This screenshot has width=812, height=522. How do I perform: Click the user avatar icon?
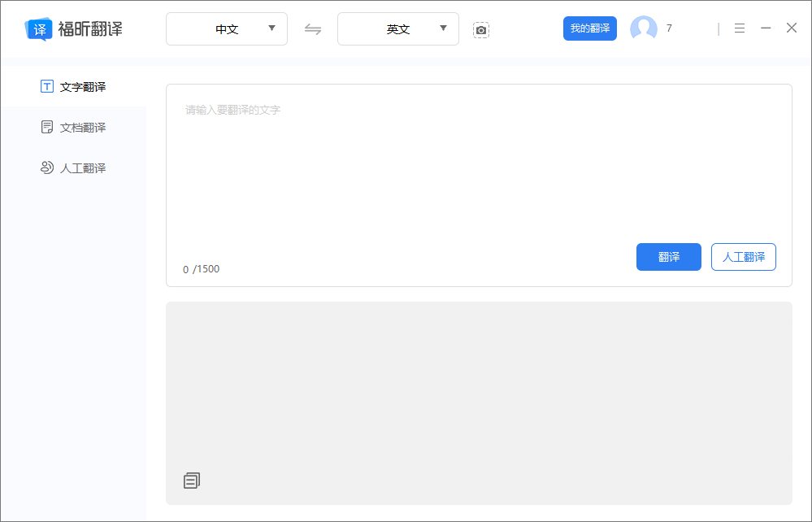tap(643, 28)
